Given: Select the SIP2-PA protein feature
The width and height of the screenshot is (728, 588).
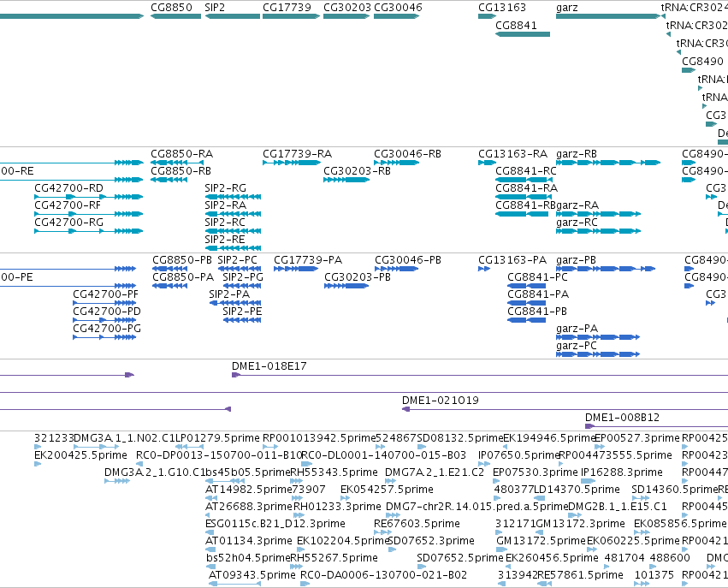Looking at the screenshot, I should tap(235, 303).
